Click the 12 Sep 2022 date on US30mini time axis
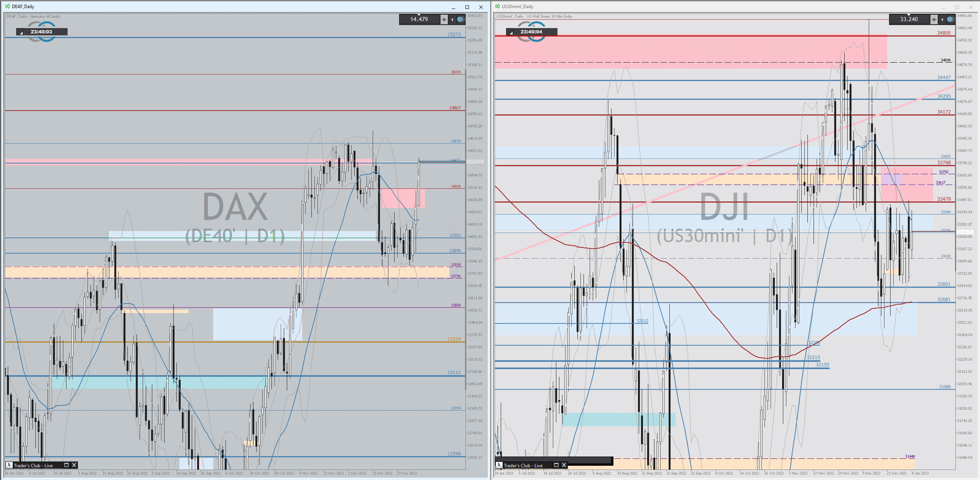This screenshot has width=980, height=480. click(x=676, y=473)
